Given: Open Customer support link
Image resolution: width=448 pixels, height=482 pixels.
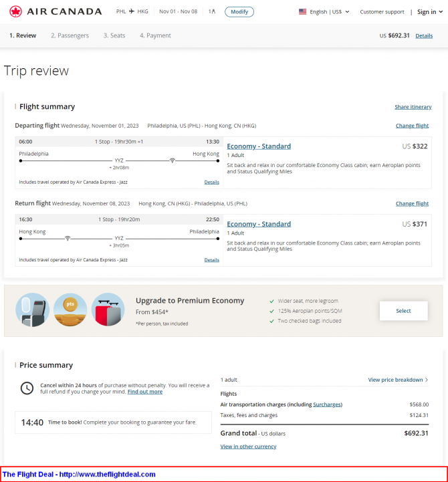Looking at the screenshot, I should tap(382, 11).
